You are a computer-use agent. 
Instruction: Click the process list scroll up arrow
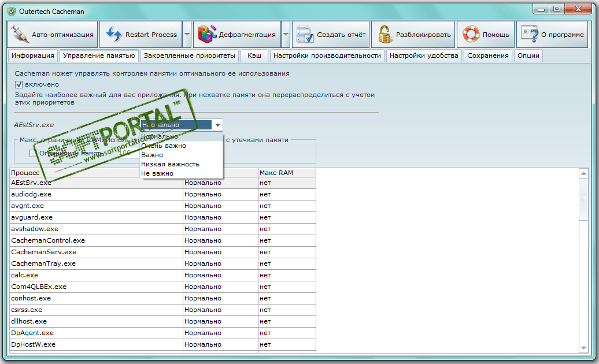[583, 173]
